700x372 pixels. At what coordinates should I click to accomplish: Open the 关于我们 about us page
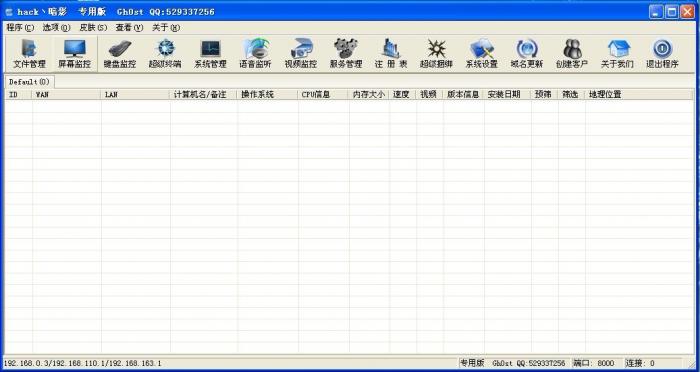(617, 54)
